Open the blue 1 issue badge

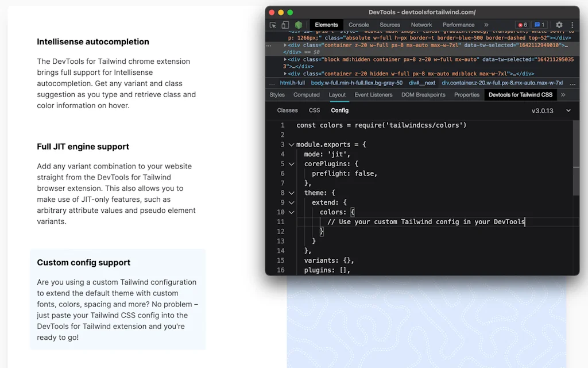pyautogui.click(x=540, y=25)
